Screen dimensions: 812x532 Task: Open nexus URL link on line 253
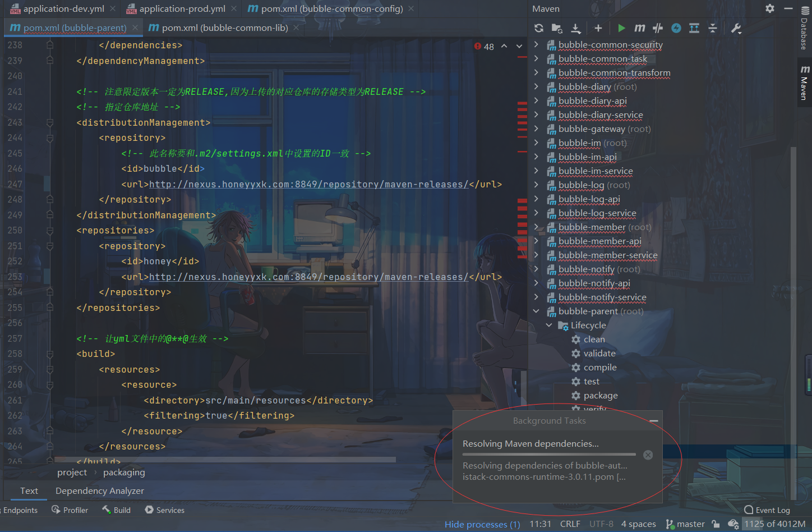(308, 277)
